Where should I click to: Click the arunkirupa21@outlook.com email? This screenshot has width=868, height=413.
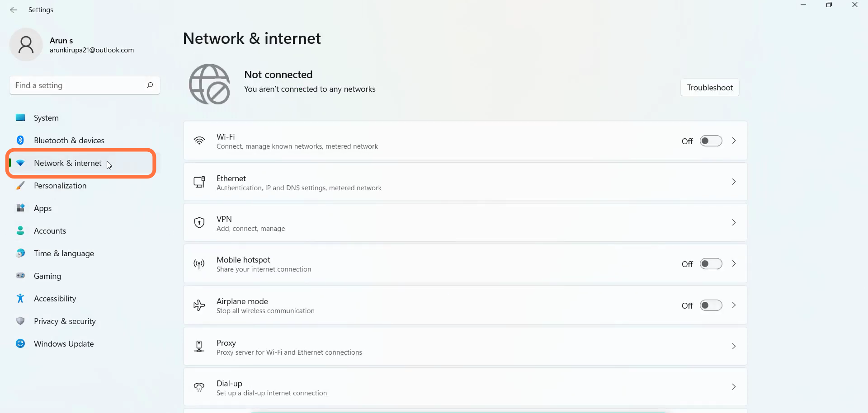coord(92,50)
